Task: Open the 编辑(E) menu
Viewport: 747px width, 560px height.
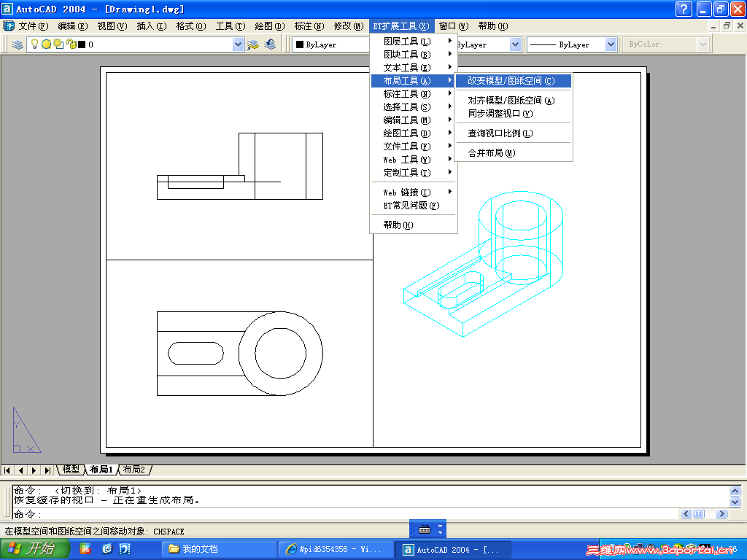Action: click(73, 26)
